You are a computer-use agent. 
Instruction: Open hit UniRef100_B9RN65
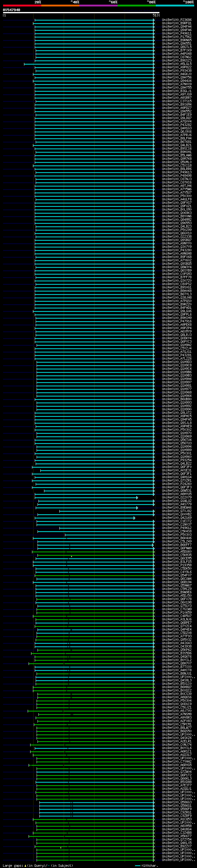[x=177, y=40]
